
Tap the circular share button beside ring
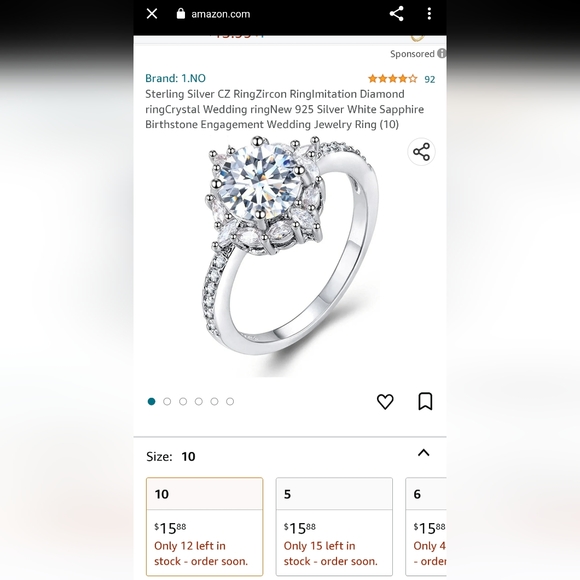click(421, 152)
